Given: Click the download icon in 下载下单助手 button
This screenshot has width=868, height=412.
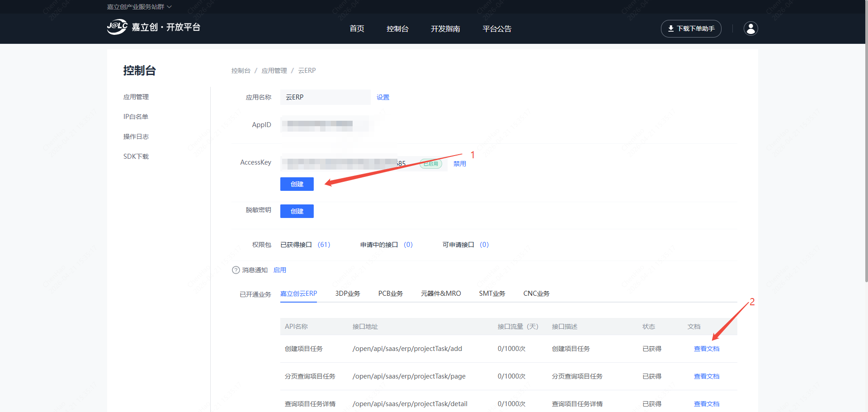Looking at the screenshot, I should 671,28.
